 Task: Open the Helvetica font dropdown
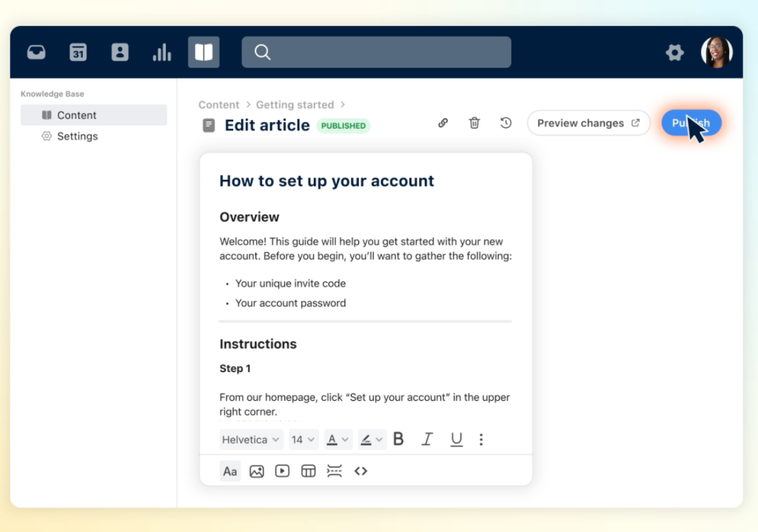click(x=251, y=439)
